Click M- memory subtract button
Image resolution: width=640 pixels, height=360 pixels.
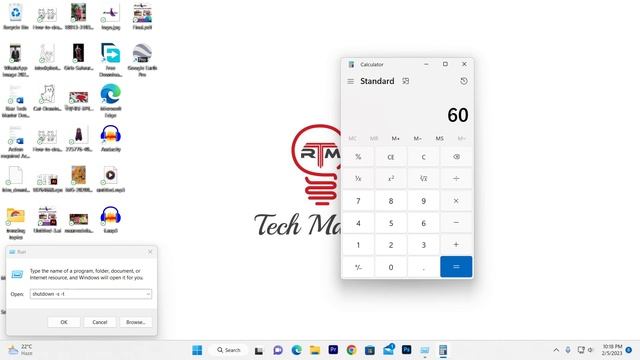[418, 139]
